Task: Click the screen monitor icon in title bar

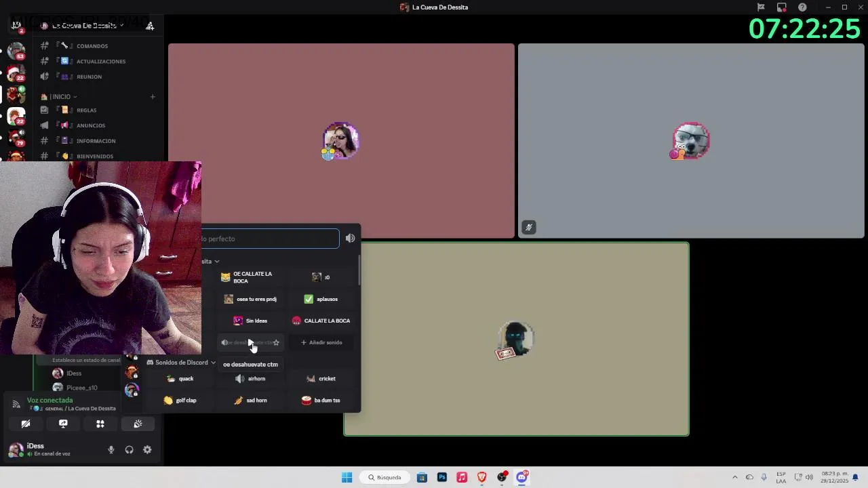Action: (782, 7)
